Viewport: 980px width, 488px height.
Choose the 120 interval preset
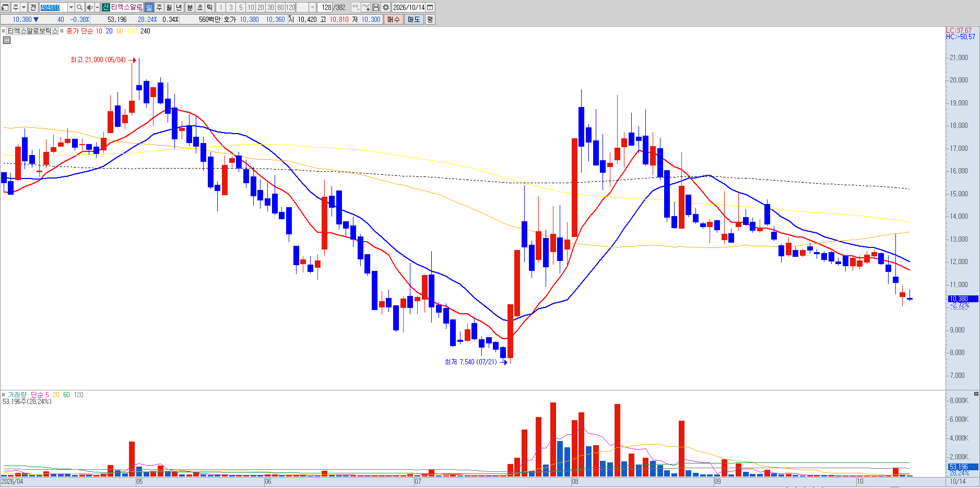pyautogui.click(x=290, y=7)
